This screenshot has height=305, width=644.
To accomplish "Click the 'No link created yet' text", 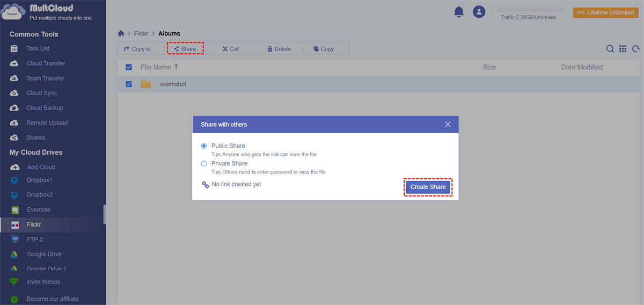I will click(x=237, y=184).
